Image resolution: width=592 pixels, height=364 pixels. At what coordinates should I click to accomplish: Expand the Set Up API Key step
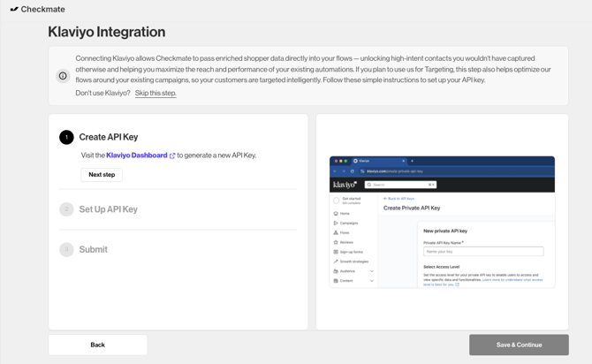pyautogui.click(x=108, y=209)
